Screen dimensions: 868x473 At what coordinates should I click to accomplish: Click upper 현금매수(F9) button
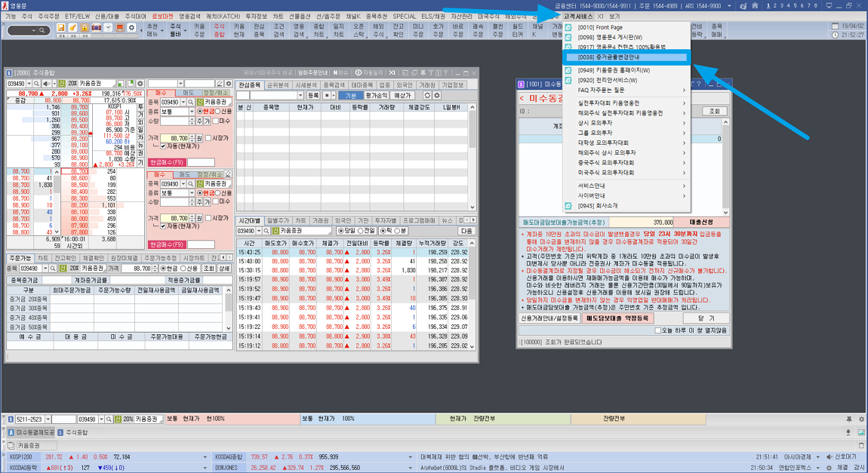pos(167,163)
